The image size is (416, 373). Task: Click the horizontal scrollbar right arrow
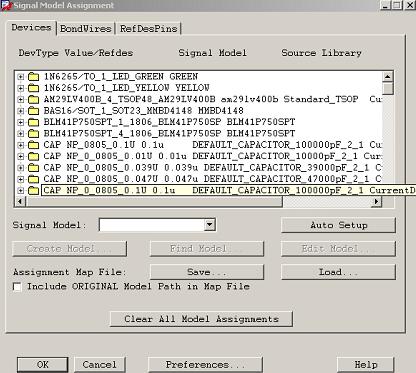377,201
